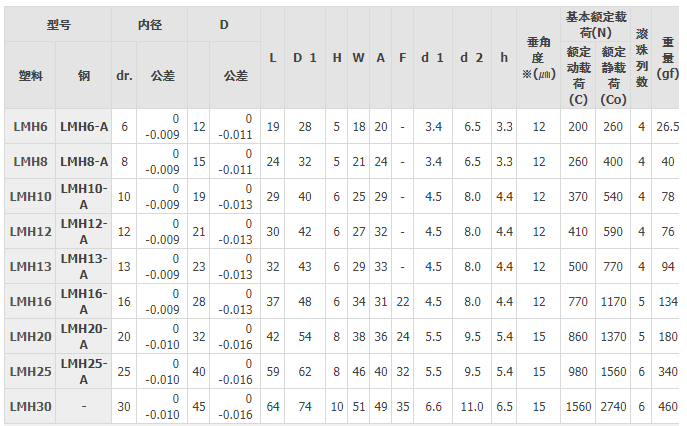
Task: Select the LMH13 plastic model cell
Action: coord(31,266)
